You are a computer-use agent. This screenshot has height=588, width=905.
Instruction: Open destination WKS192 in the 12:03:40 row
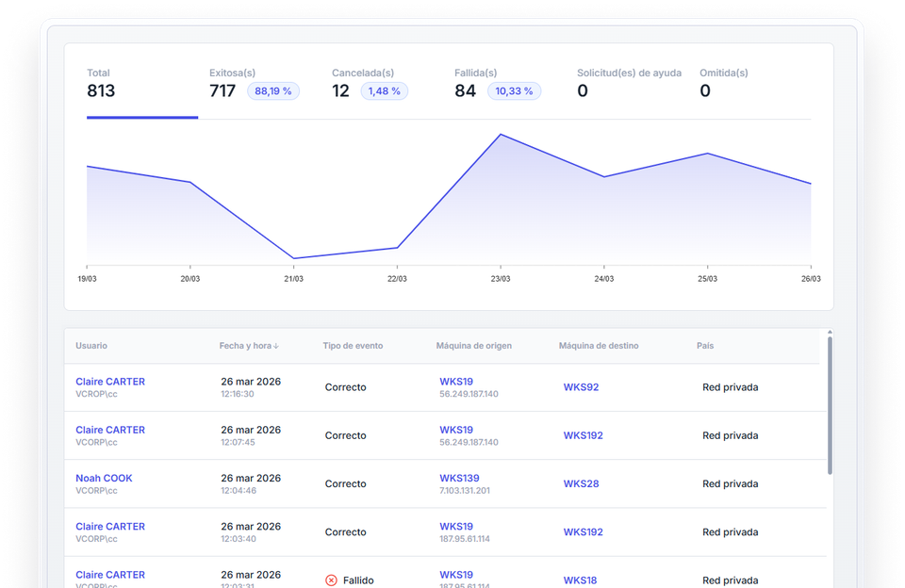point(583,532)
